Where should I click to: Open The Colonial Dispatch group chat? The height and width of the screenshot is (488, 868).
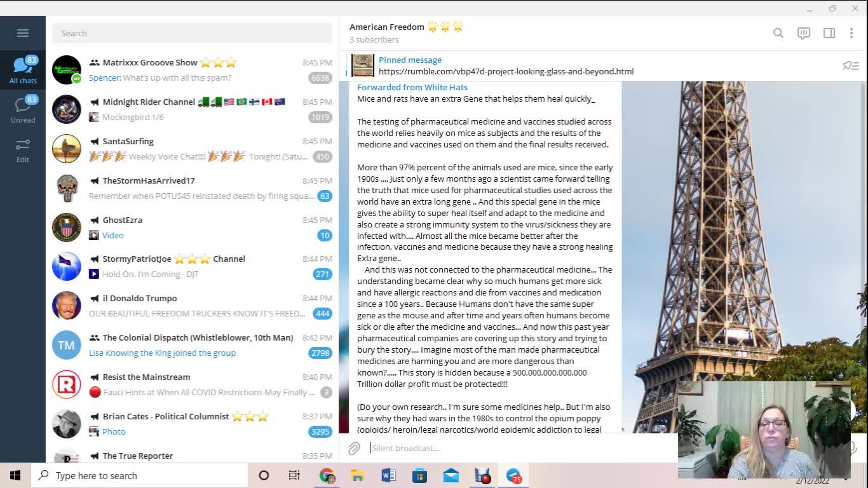tap(192, 345)
